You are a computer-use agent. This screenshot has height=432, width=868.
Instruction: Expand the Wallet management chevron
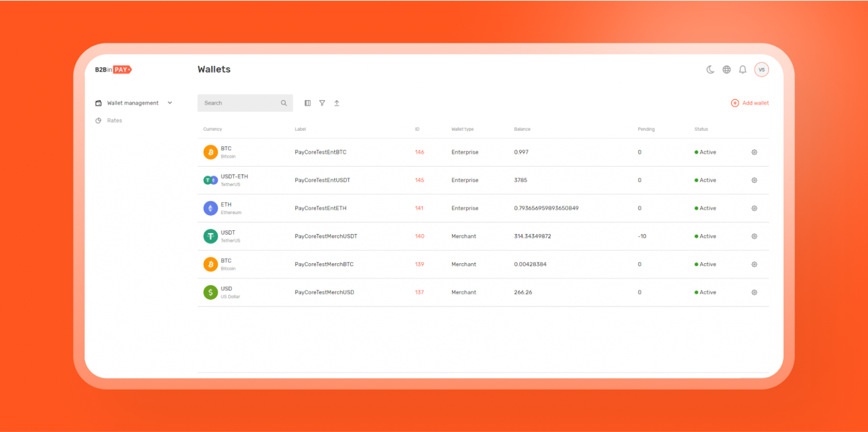[x=170, y=103]
